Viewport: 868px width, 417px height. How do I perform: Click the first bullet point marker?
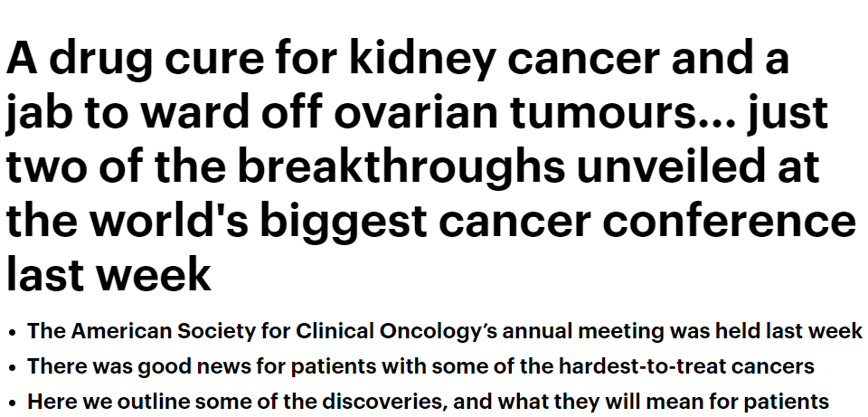[12, 332]
